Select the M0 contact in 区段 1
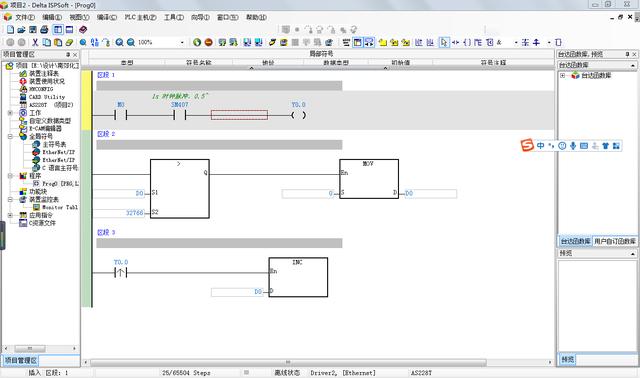The height and width of the screenshot is (378, 640). pyautogui.click(x=121, y=115)
